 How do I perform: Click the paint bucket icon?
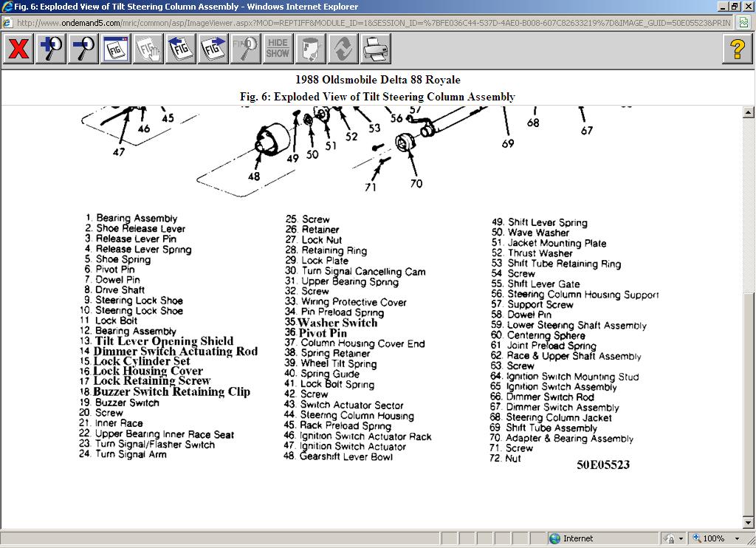(310, 49)
